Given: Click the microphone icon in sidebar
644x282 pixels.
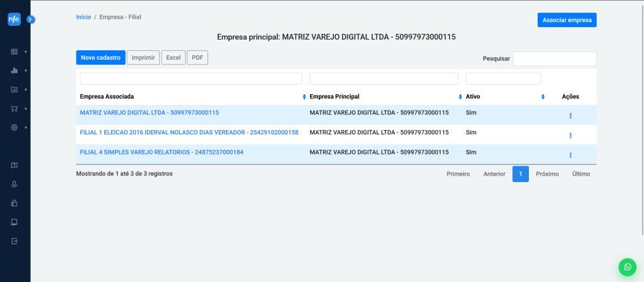Looking at the screenshot, I should coord(14,184).
